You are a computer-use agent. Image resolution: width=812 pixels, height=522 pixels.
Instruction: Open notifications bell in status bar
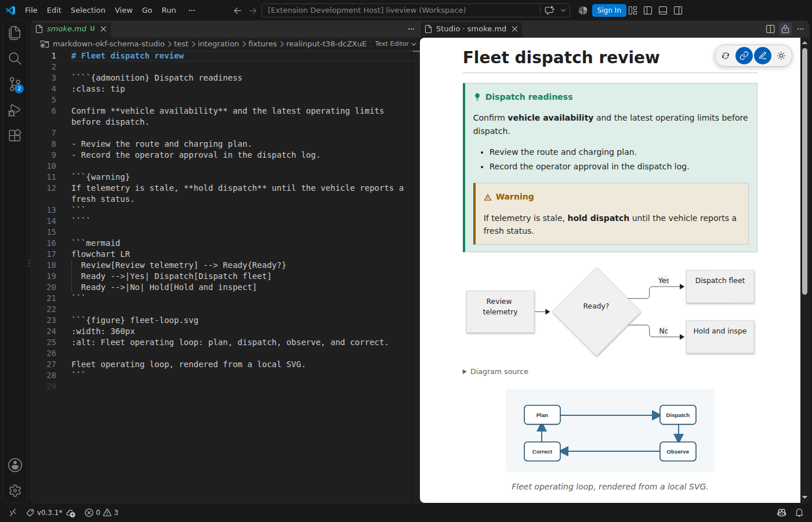coord(799,513)
